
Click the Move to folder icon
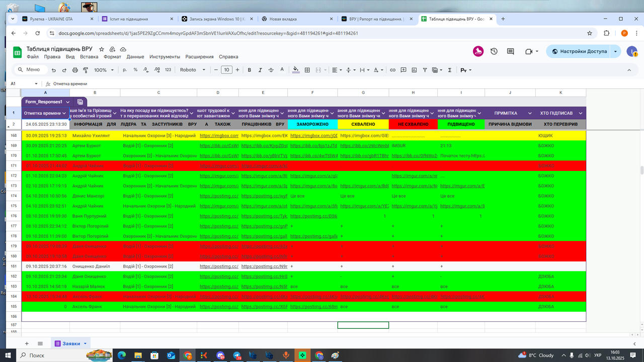point(112,49)
